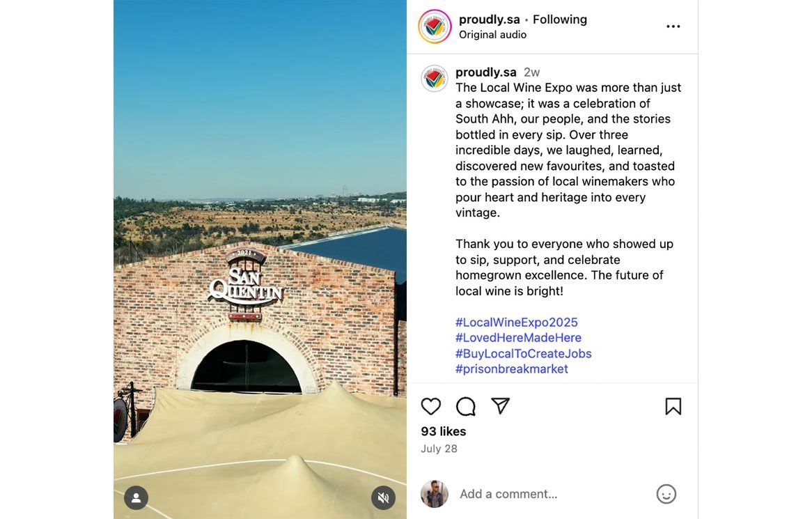Like the post with the heart icon
Image resolution: width=812 pixels, height=519 pixels.
431,406
